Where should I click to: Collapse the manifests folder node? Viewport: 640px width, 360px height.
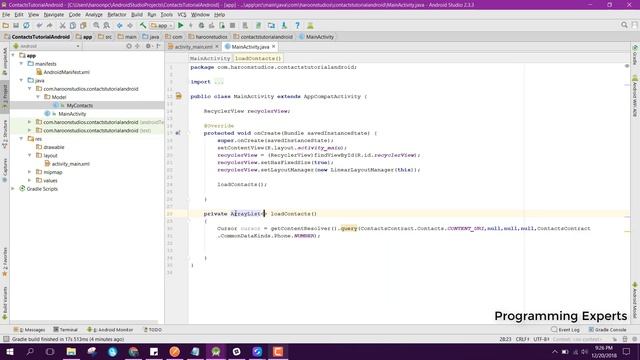pos(22,64)
